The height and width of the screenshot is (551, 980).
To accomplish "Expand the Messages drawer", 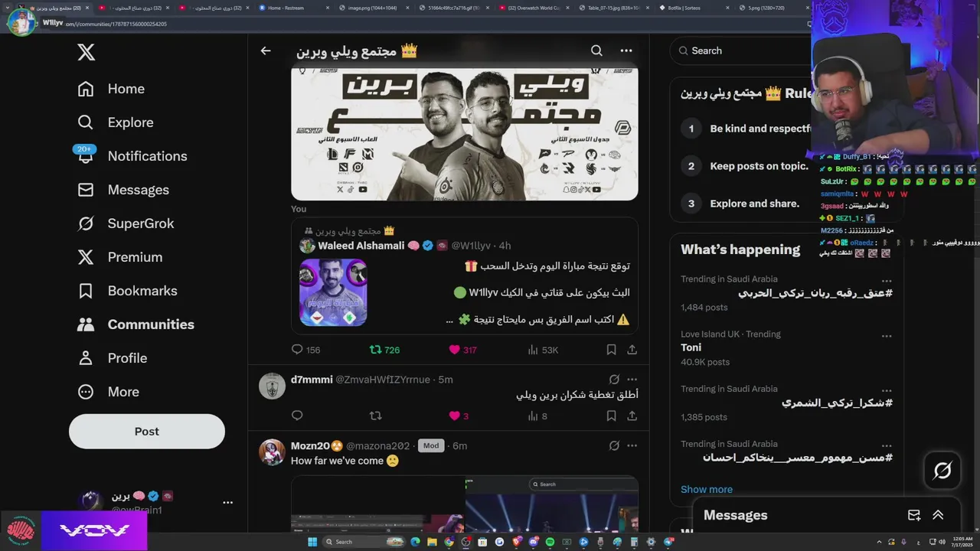I will [x=938, y=515].
